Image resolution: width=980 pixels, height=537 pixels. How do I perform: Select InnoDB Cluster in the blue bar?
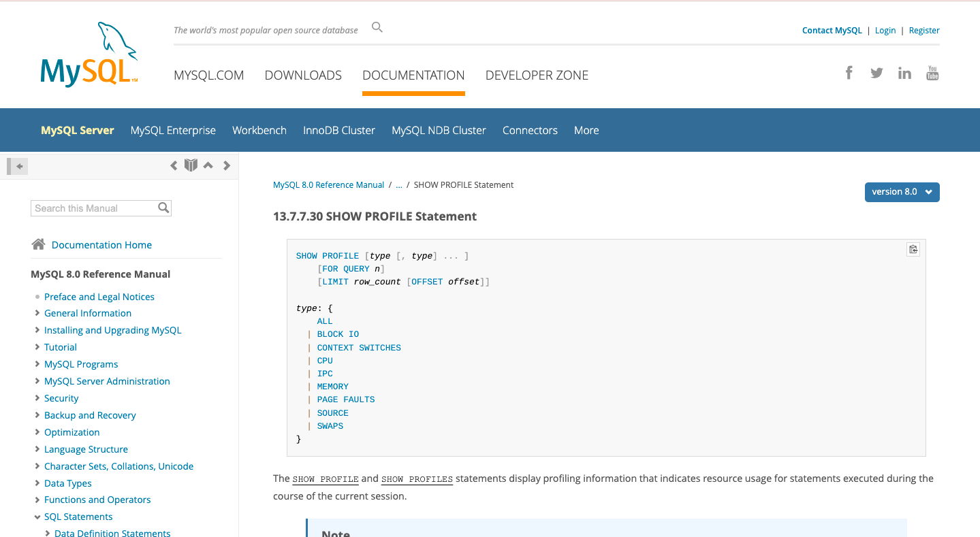[339, 130]
